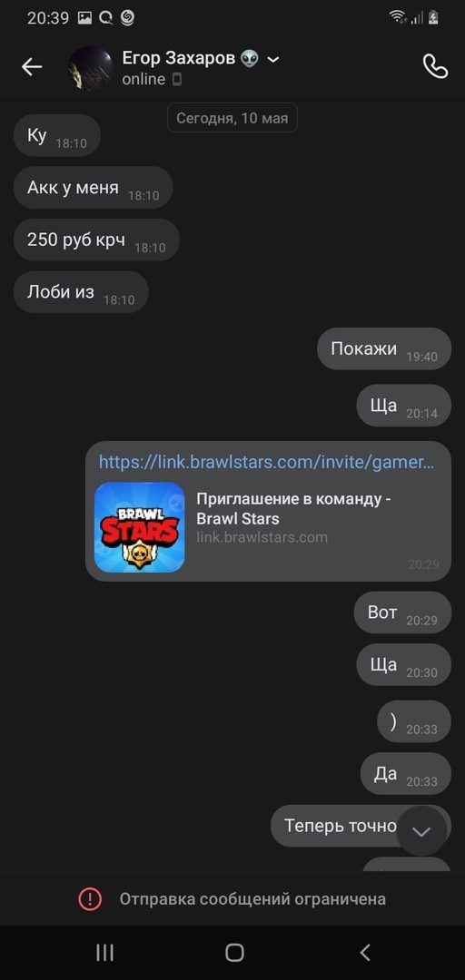Tap the Brawl Stars app icon preview
Screen dimensions: 465x980
click(140, 527)
